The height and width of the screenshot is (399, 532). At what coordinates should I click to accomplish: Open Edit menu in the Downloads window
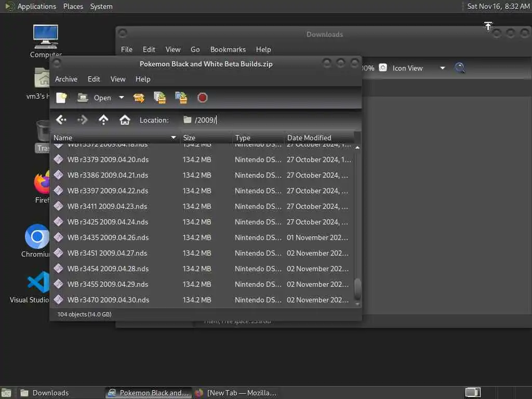tap(149, 49)
